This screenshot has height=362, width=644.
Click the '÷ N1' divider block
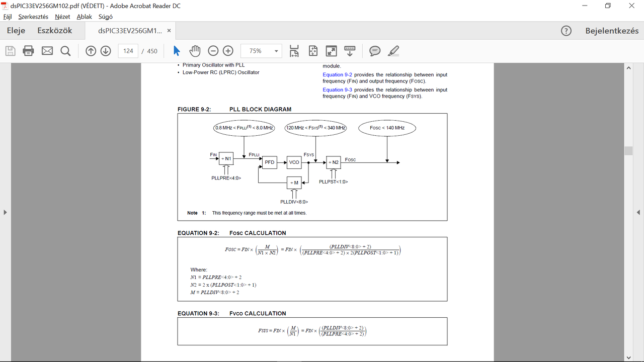click(x=226, y=159)
